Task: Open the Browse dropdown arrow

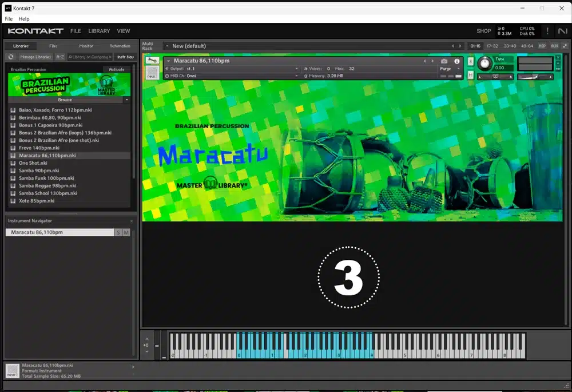Action: pos(126,100)
